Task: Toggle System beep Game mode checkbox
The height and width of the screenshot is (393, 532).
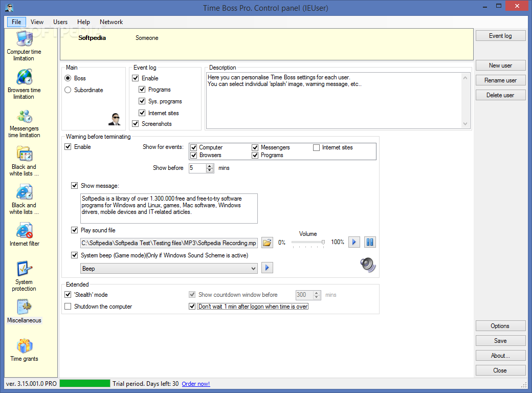Action: [x=74, y=255]
